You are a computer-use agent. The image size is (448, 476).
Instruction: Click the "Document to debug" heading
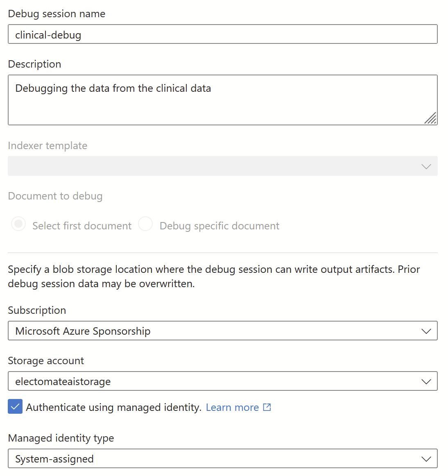(55, 196)
